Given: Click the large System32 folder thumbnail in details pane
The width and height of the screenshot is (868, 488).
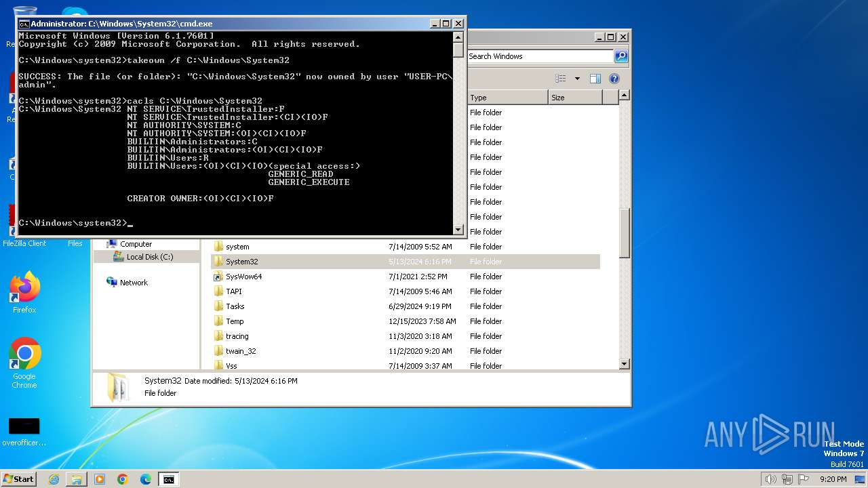Looking at the screenshot, I should [119, 388].
